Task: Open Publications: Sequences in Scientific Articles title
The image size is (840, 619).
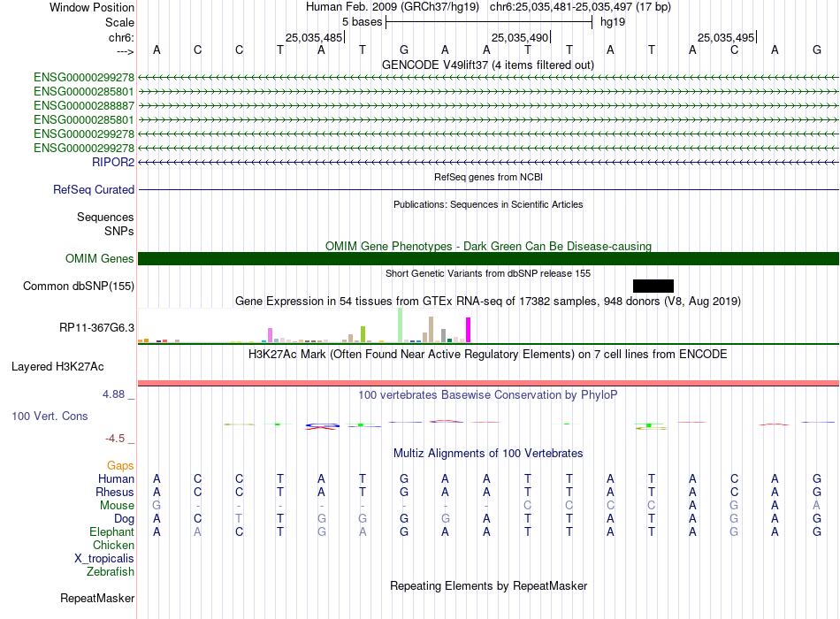Action: (x=488, y=204)
